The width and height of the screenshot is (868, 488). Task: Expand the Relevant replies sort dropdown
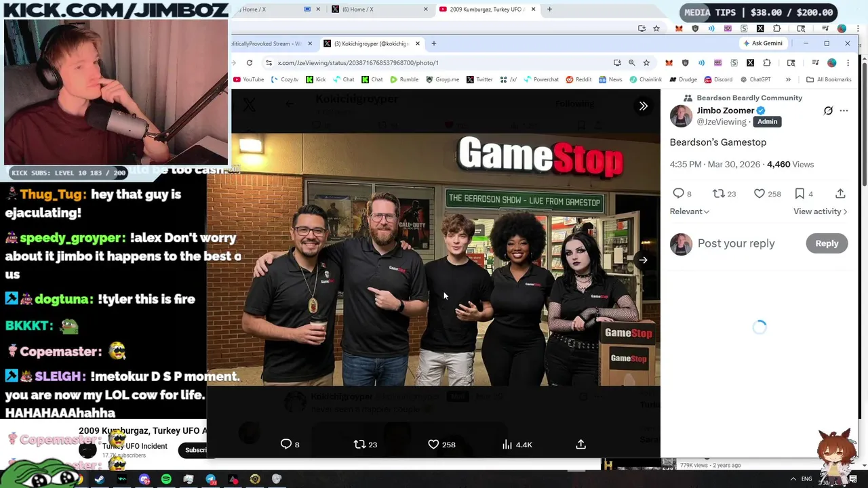pyautogui.click(x=689, y=211)
